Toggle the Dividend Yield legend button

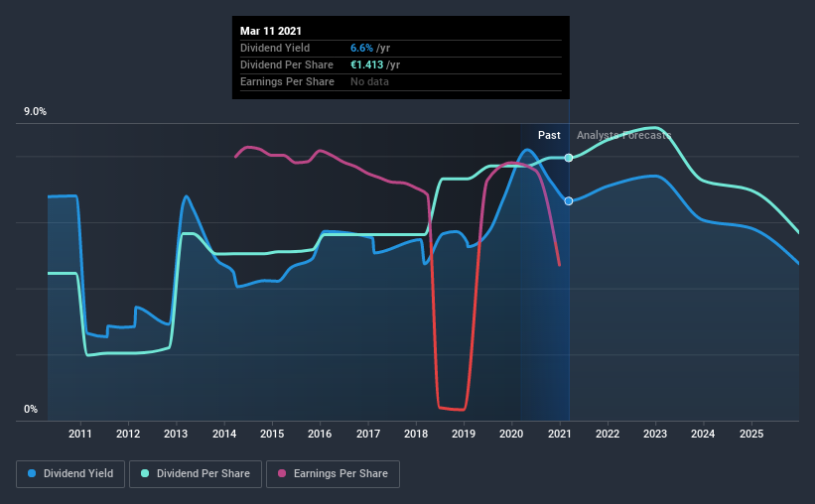click(x=70, y=474)
